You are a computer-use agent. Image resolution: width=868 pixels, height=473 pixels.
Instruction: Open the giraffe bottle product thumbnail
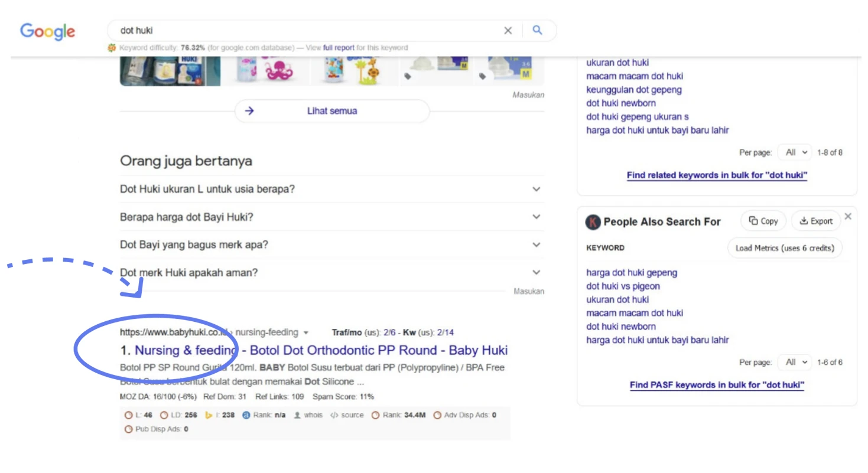(355, 71)
